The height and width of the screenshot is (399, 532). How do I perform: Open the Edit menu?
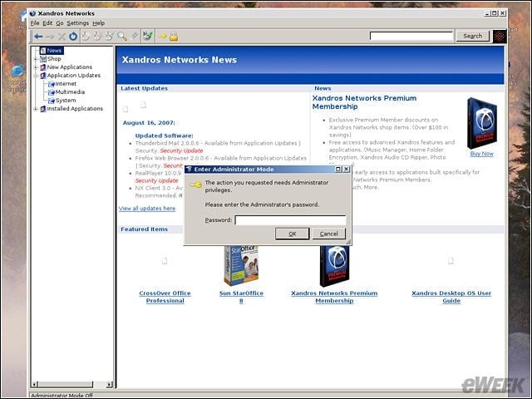point(47,23)
